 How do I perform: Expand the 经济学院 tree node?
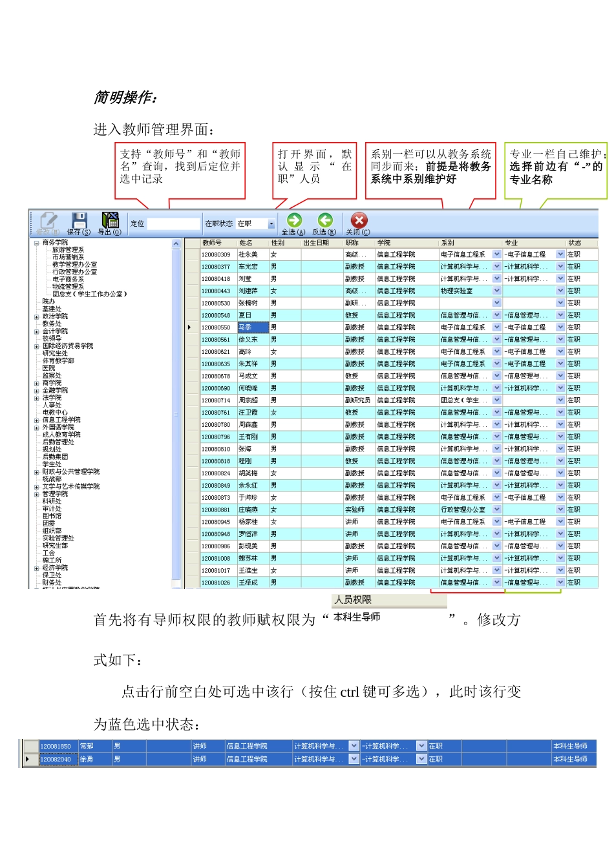[x=37, y=568]
